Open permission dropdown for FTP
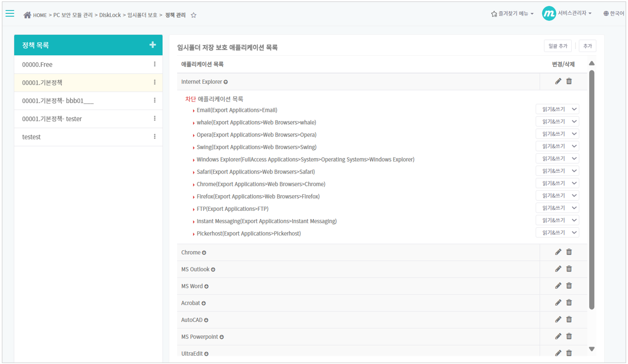The height and width of the screenshot is (364, 628). click(557, 208)
